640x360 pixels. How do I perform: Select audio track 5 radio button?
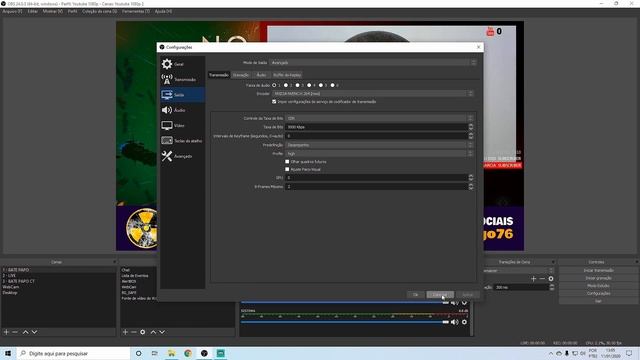pyautogui.click(x=321, y=85)
